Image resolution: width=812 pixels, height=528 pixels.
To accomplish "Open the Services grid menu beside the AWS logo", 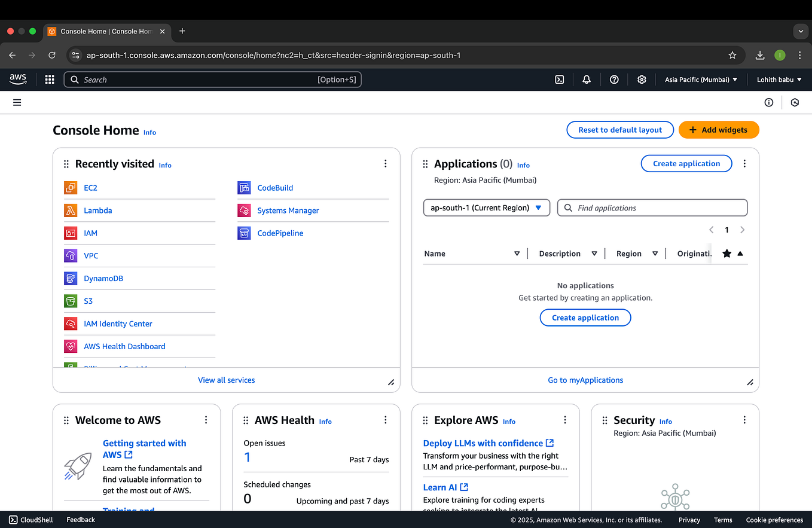I will (49, 79).
